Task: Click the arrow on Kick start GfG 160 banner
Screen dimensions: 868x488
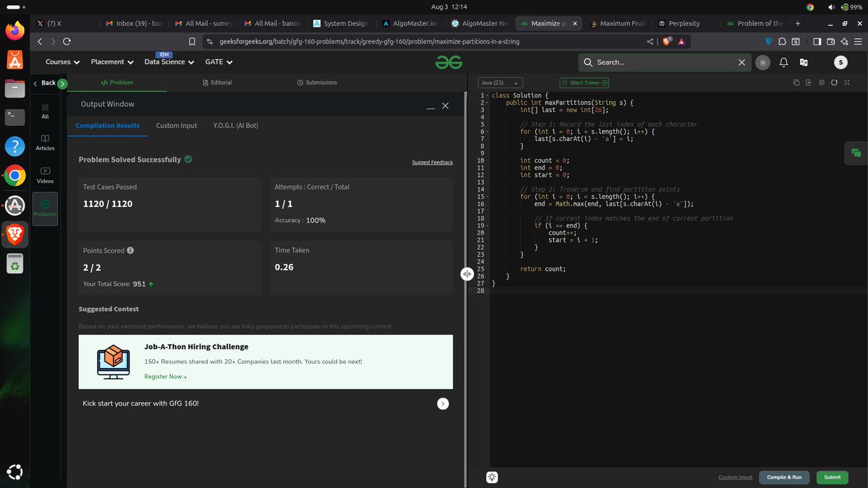Action: click(443, 403)
